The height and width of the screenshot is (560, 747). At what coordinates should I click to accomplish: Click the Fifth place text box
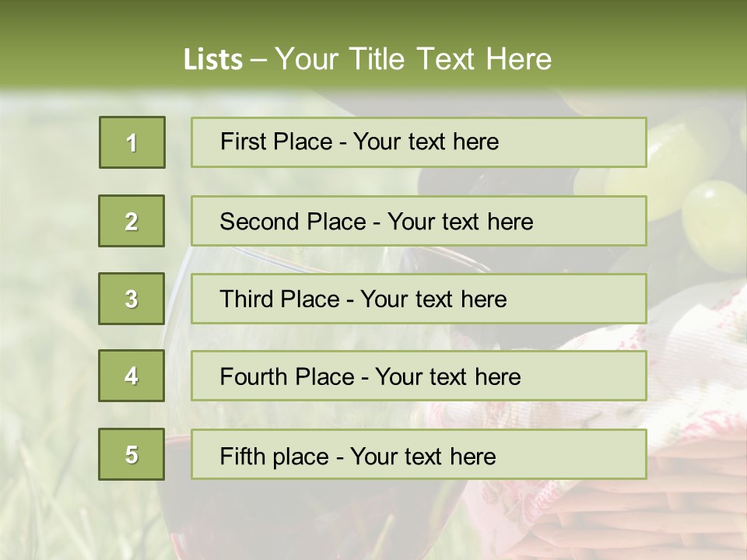point(419,455)
